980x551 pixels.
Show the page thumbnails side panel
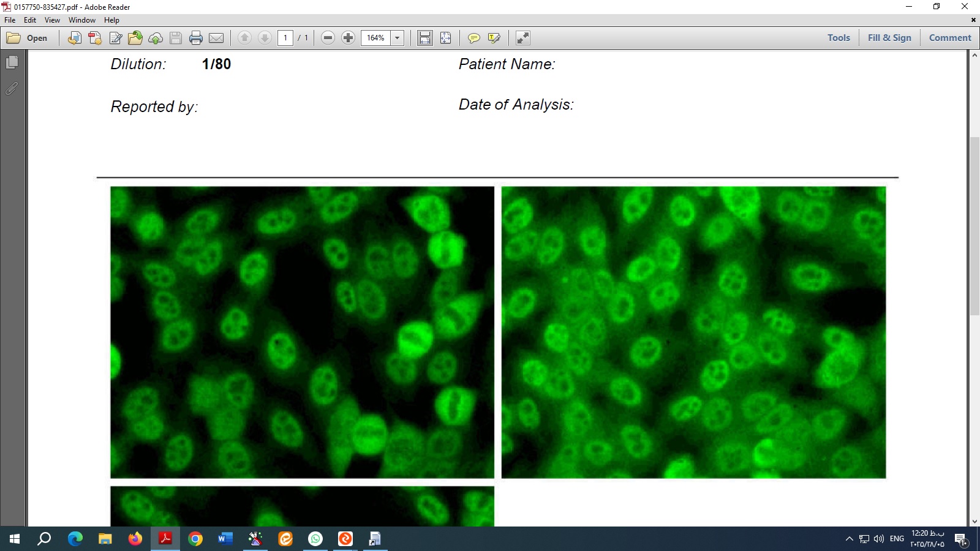point(12,62)
